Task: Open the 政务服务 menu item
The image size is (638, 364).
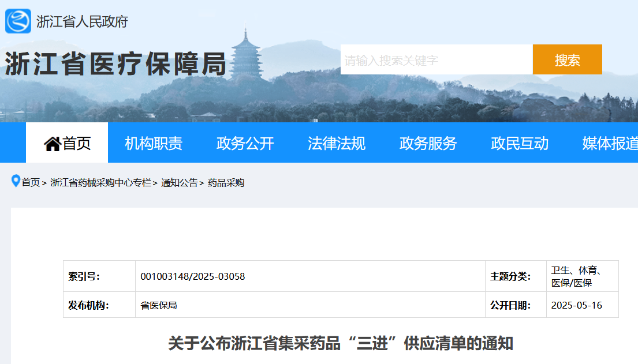Action: (428, 143)
